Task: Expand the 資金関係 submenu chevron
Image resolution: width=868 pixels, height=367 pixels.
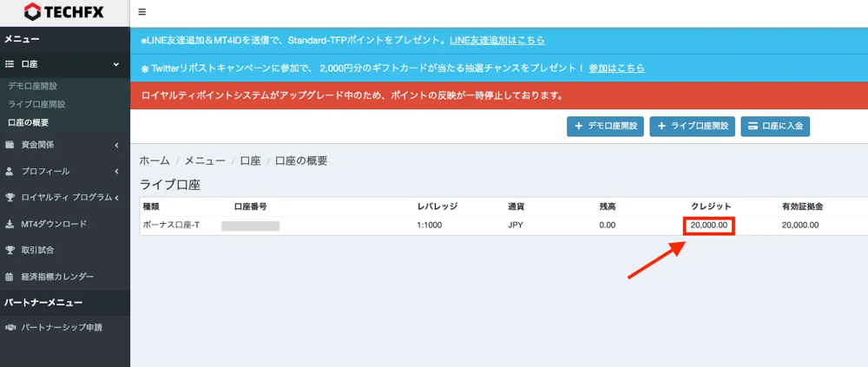Action: (117, 145)
